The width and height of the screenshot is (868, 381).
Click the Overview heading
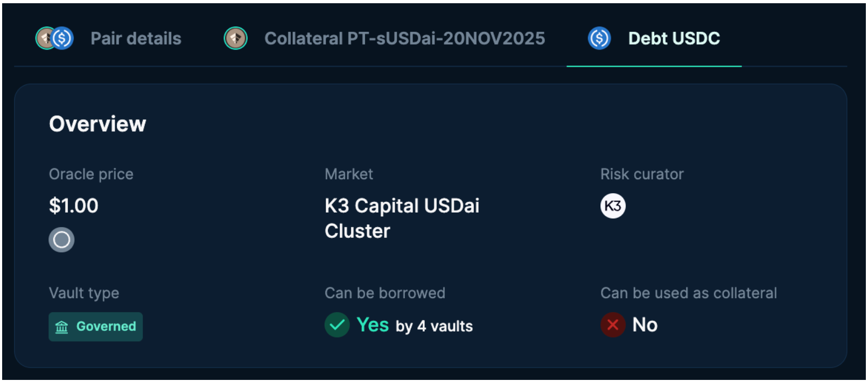click(x=97, y=124)
